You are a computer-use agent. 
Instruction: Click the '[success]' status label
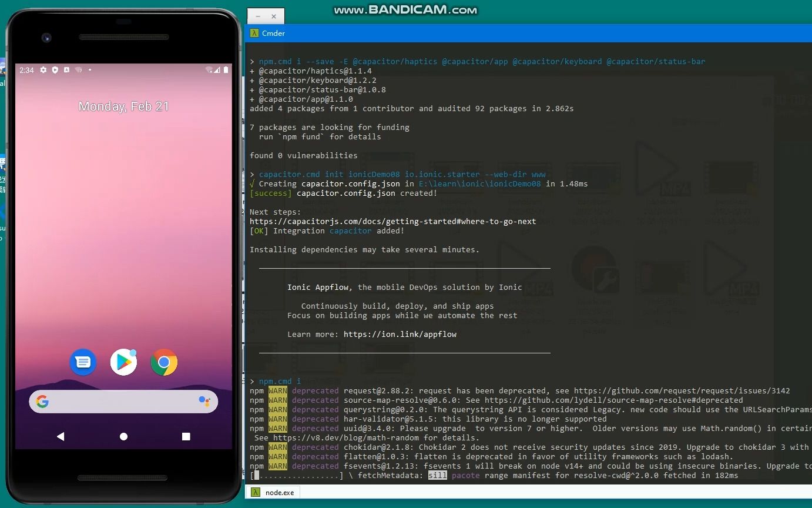pyautogui.click(x=270, y=193)
